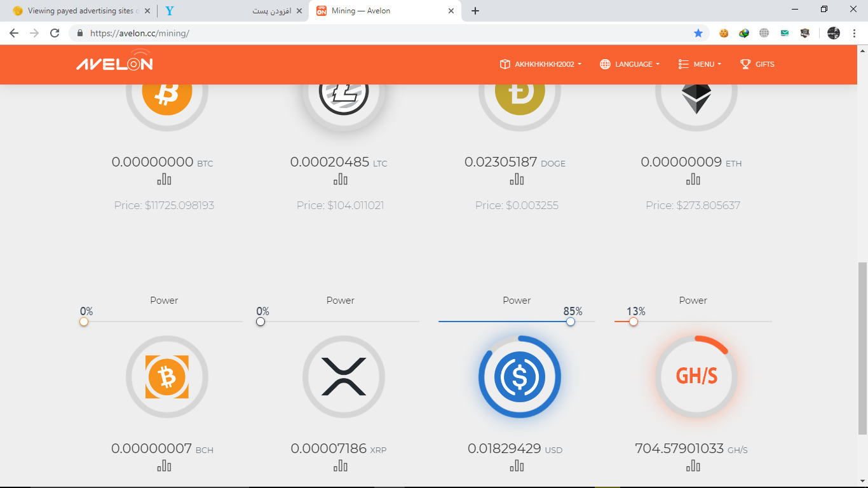Click the GH/S power circle icon
868x488 pixels.
(696, 377)
